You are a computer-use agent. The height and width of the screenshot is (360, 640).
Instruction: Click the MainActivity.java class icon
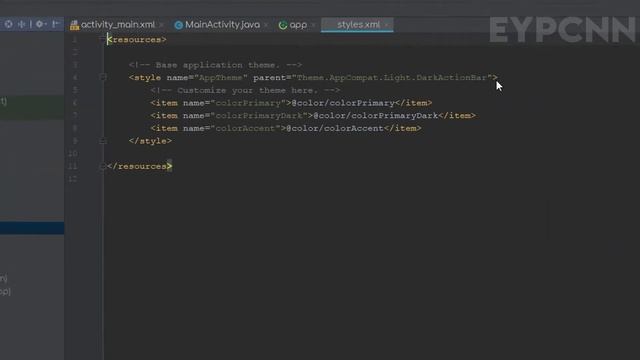[x=178, y=25]
